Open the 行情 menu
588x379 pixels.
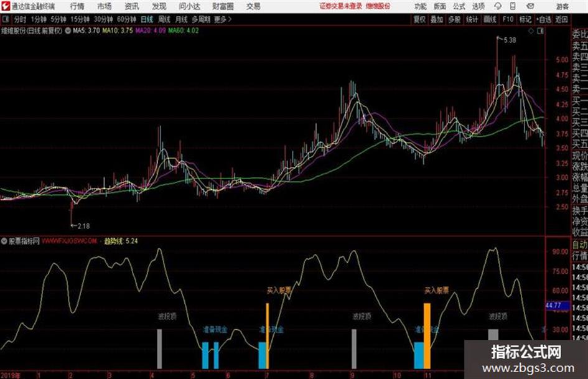pyautogui.click(x=77, y=6)
